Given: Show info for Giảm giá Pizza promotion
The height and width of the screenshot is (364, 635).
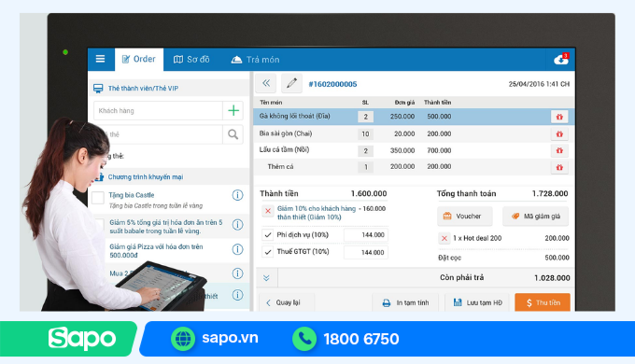Looking at the screenshot, I should click(238, 249).
